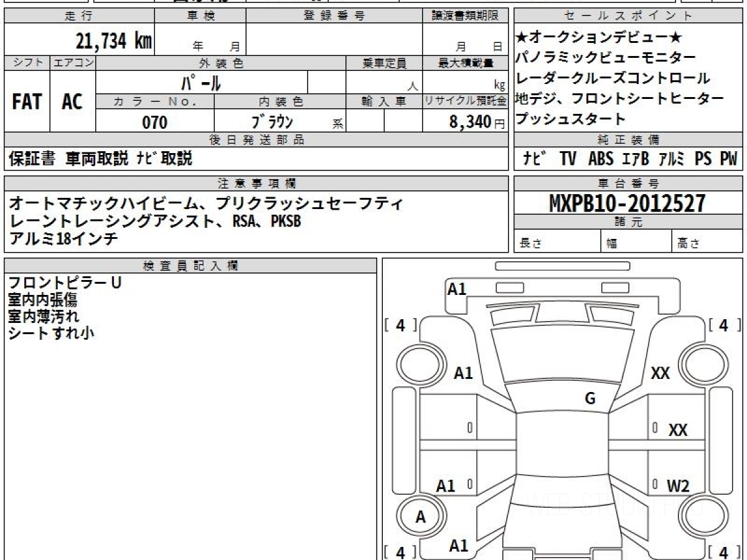The image size is (747, 560).
Task: Select the TV equipment label
Action: tap(568, 159)
